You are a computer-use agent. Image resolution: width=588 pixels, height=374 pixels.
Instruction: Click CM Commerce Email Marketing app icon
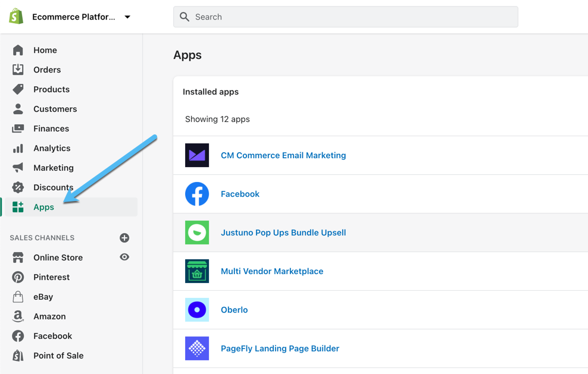point(197,155)
